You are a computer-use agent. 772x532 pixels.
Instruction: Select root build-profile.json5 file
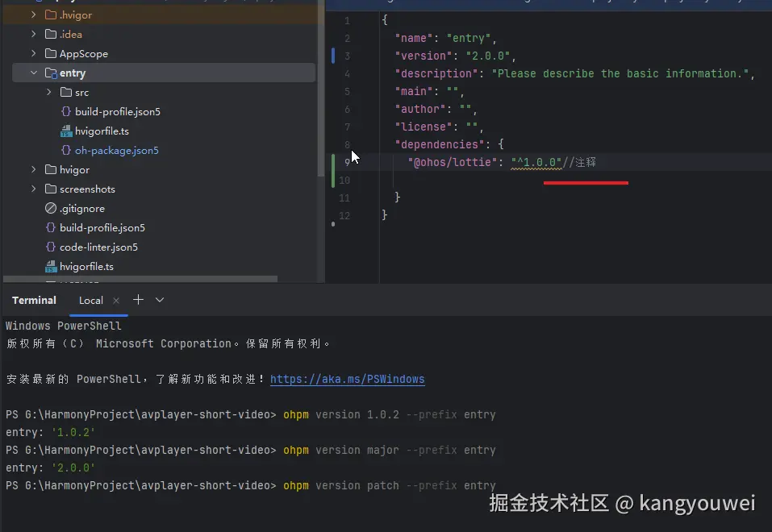102,228
